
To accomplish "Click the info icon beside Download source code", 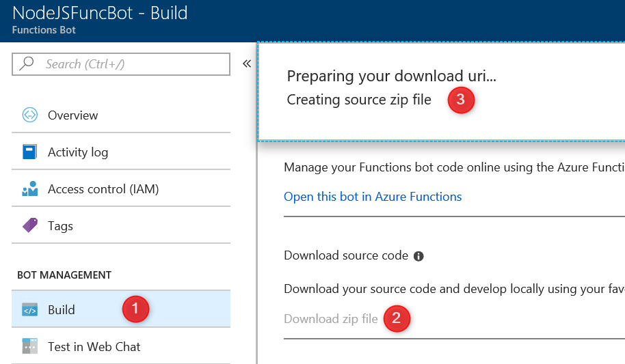I will point(418,256).
